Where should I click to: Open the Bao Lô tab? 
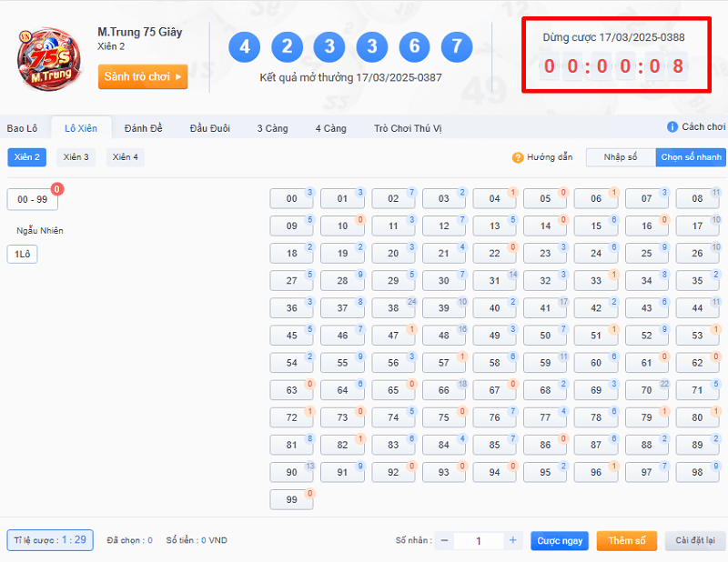(25, 127)
